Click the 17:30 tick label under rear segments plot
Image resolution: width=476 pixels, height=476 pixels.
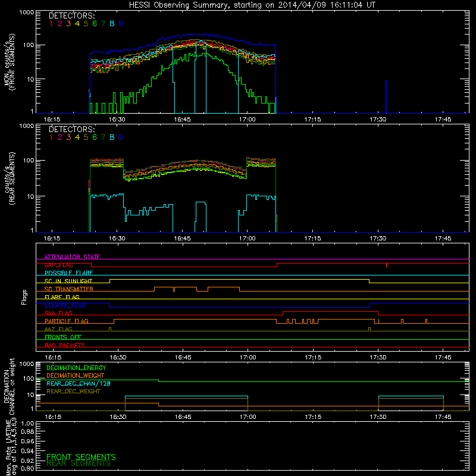click(x=378, y=239)
